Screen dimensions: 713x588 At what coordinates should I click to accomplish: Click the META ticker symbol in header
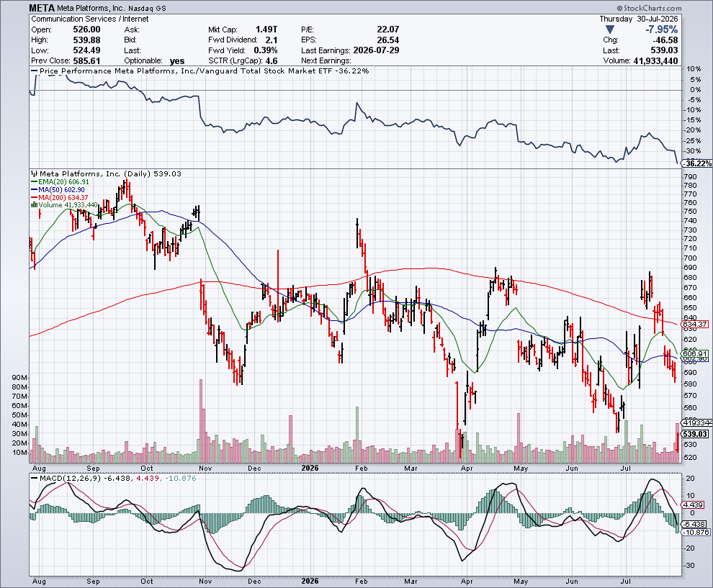[42, 8]
